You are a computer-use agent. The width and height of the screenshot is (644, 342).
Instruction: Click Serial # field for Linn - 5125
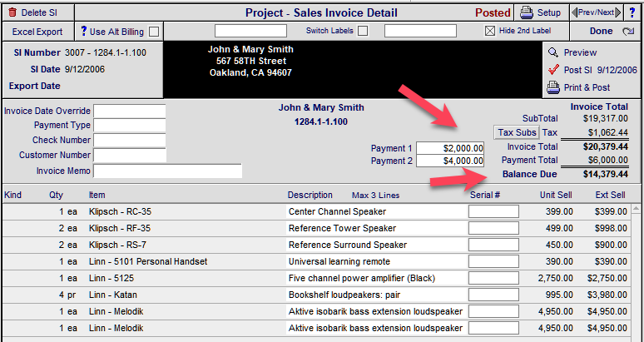pyautogui.click(x=493, y=279)
